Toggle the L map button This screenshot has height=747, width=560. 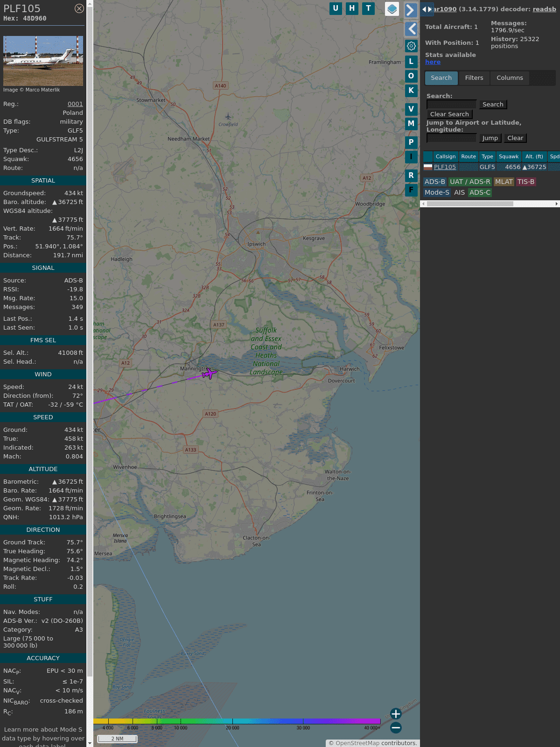tap(411, 61)
